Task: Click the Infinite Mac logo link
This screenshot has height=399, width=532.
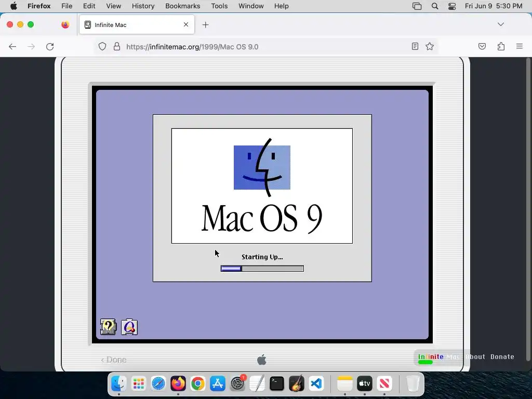Action: click(x=438, y=357)
